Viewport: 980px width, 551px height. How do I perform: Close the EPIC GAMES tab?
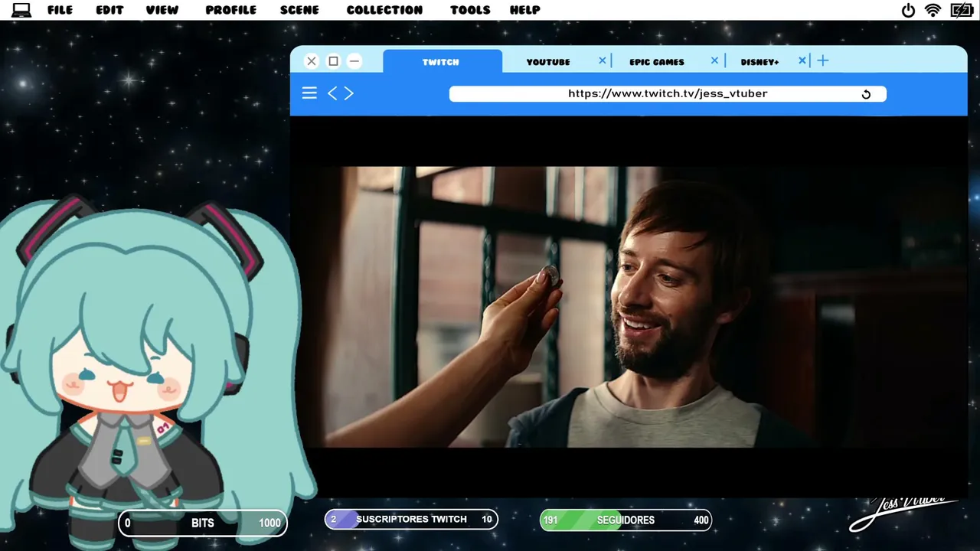(x=714, y=60)
